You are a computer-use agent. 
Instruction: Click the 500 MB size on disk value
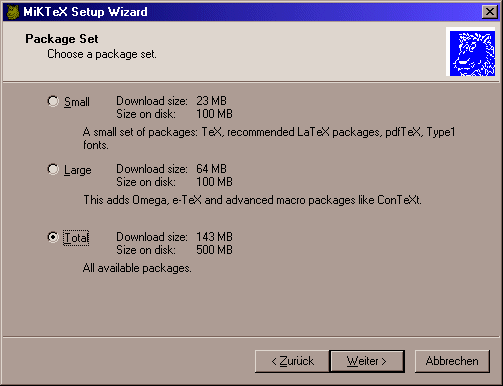[x=214, y=250]
